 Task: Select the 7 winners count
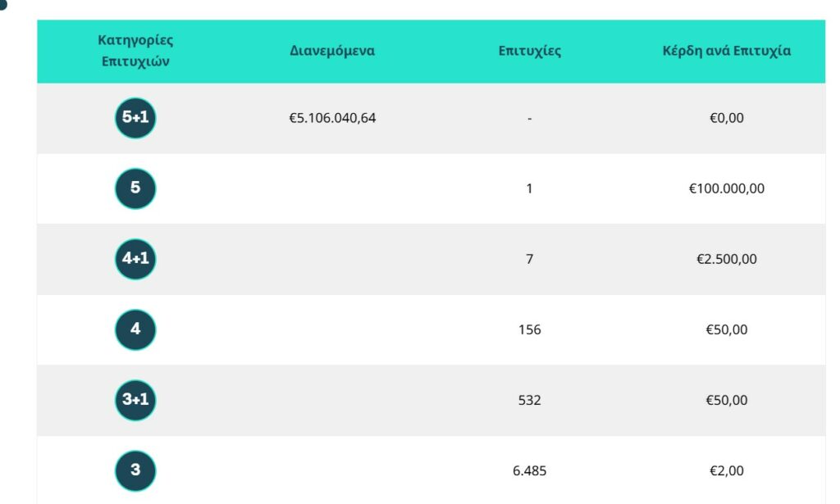[x=529, y=259]
